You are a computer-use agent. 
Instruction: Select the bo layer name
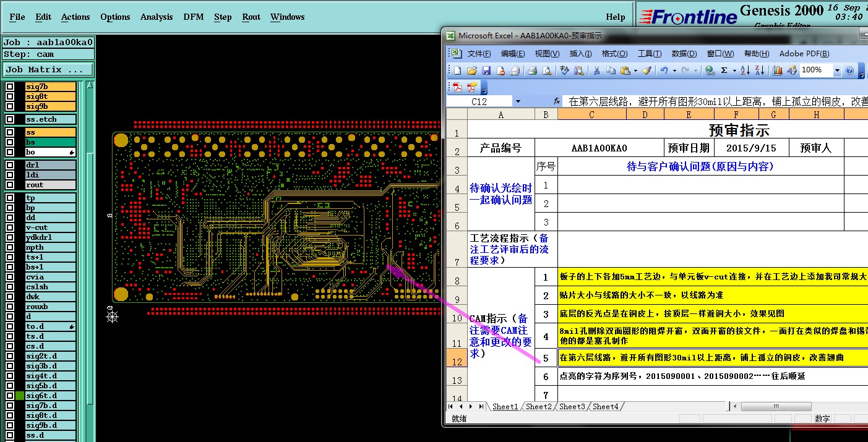(50, 152)
